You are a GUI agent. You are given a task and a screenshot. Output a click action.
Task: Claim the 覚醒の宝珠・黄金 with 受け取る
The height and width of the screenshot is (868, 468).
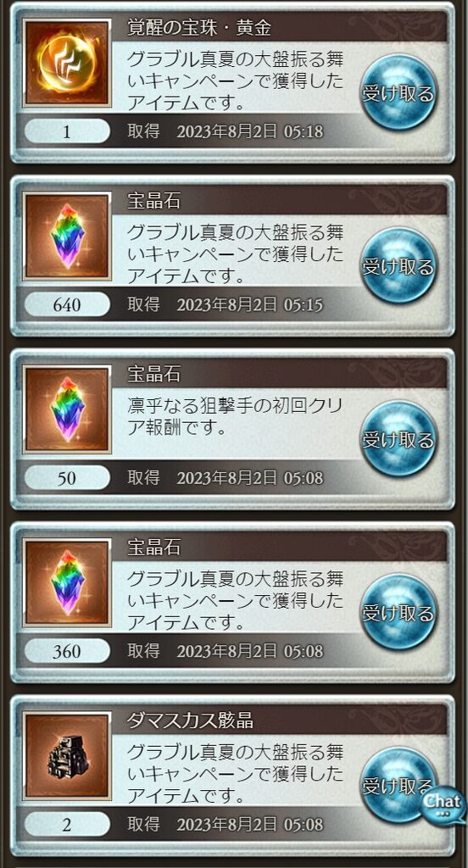pyautogui.click(x=398, y=92)
